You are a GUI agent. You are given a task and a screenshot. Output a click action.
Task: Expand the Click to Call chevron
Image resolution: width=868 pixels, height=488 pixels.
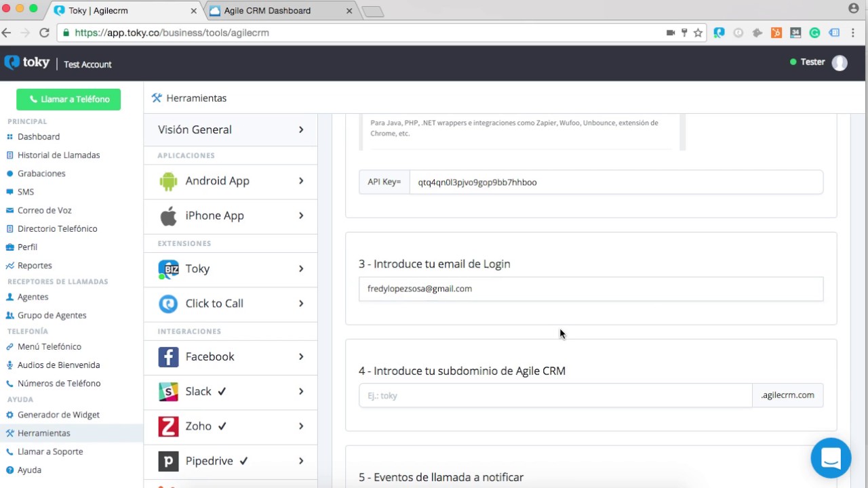[x=301, y=304]
